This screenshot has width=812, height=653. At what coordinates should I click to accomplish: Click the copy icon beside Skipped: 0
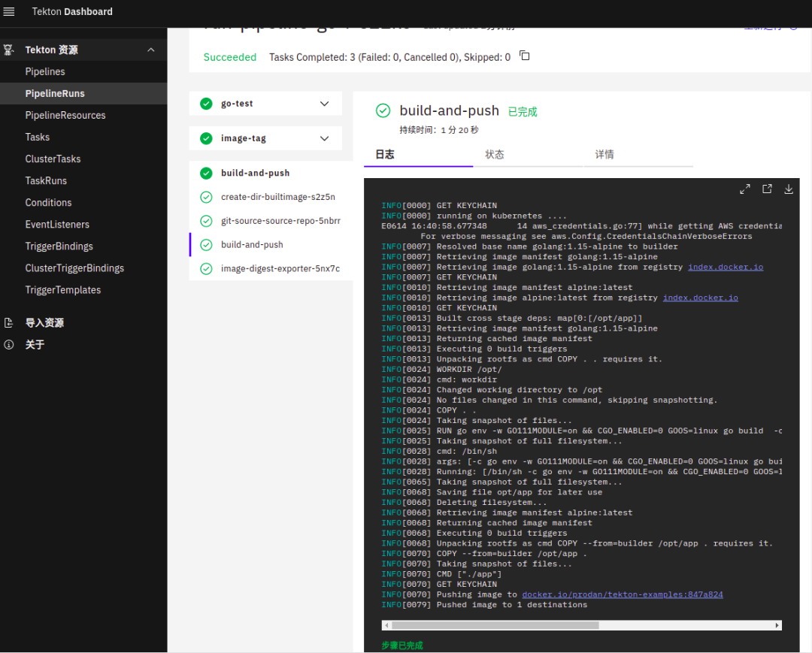(525, 56)
